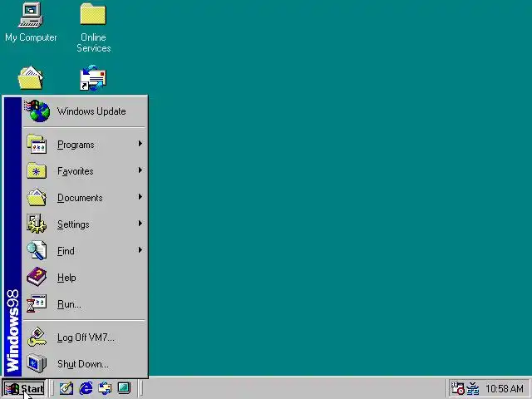Choose the Settings menu label
The height and width of the screenshot is (399, 532).
coord(73,224)
